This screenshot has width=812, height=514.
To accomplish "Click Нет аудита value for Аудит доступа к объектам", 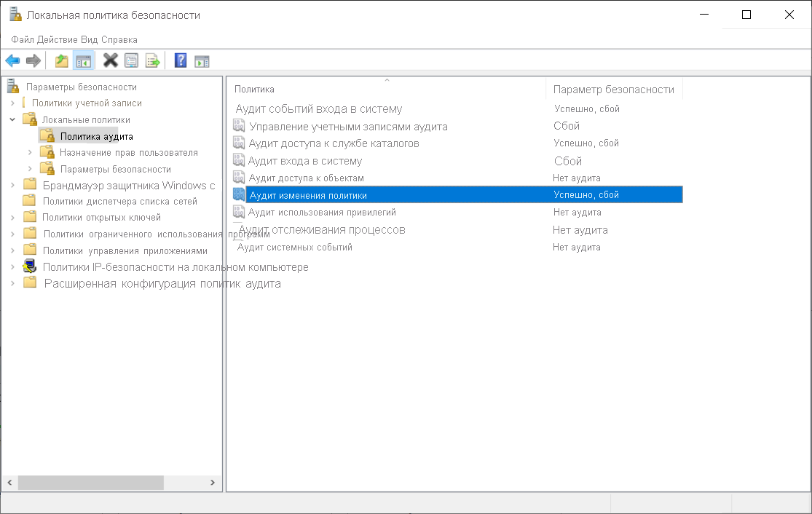I will click(576, 178).
